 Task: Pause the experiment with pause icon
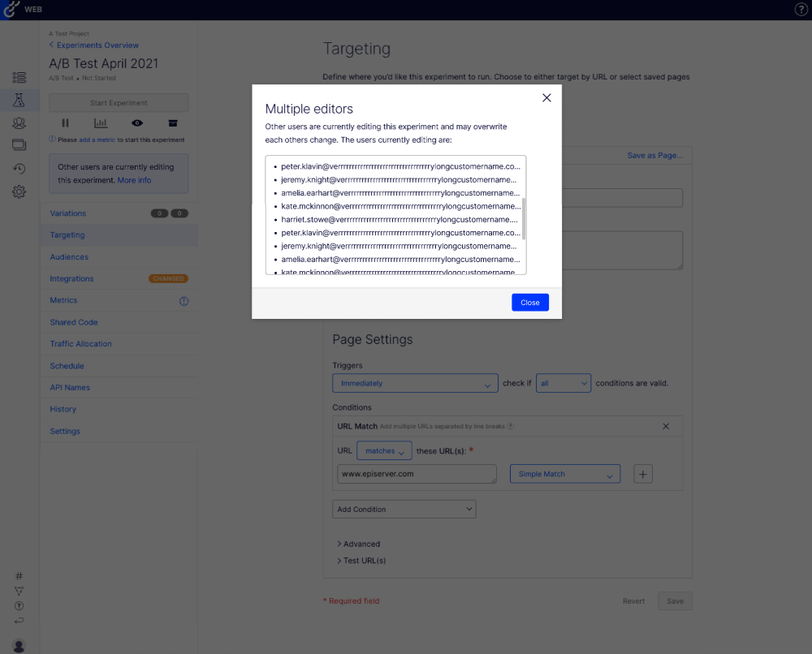(65, 123)
